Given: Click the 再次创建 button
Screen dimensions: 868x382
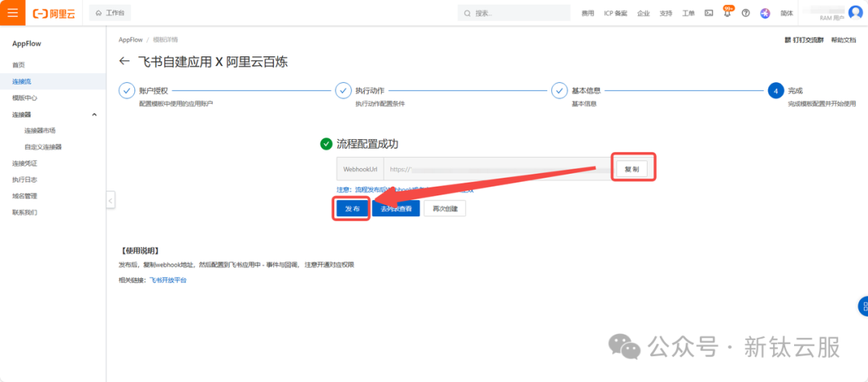Looking at the screenshot, I should coord(445,208).
